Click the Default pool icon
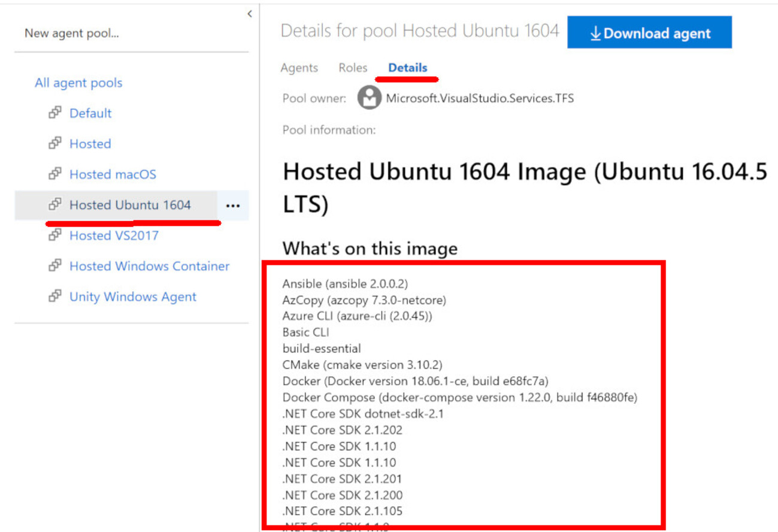778x532 pixels. pos(55,113)
